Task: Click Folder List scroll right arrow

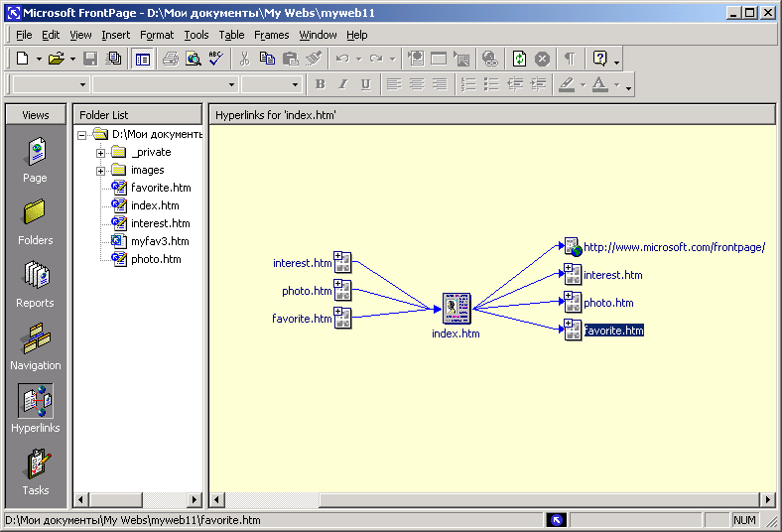Action: [195, 499]
